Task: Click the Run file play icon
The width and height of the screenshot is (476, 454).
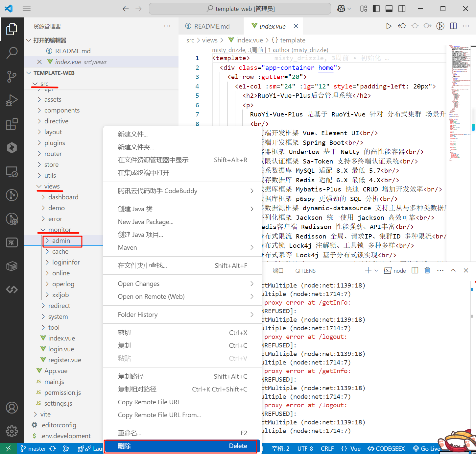Action: (x=389, y=26)
